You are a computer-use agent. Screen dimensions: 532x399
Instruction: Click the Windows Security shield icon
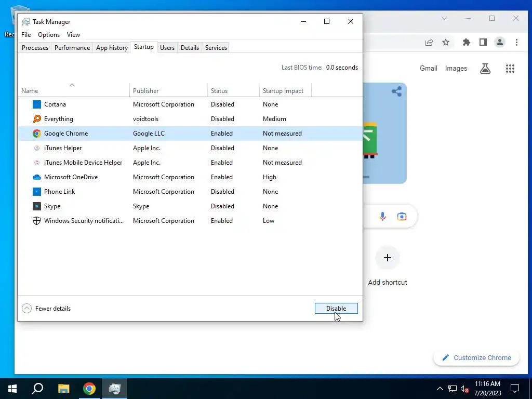coord(37,221)
